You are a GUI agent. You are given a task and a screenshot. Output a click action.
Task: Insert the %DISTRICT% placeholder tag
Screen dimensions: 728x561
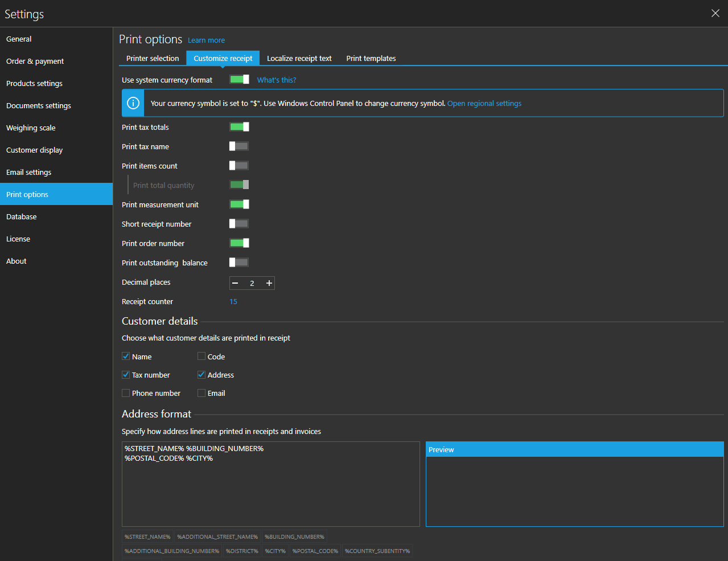point(242,551)
